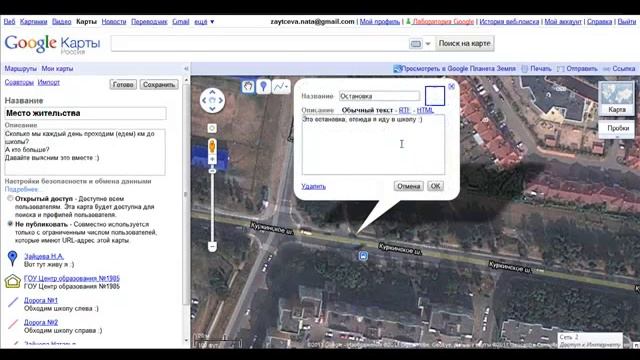The height and width of the screenshot is (360, 640).
Task: Switch to the Маршруты tab
Action: pos(20,69)
